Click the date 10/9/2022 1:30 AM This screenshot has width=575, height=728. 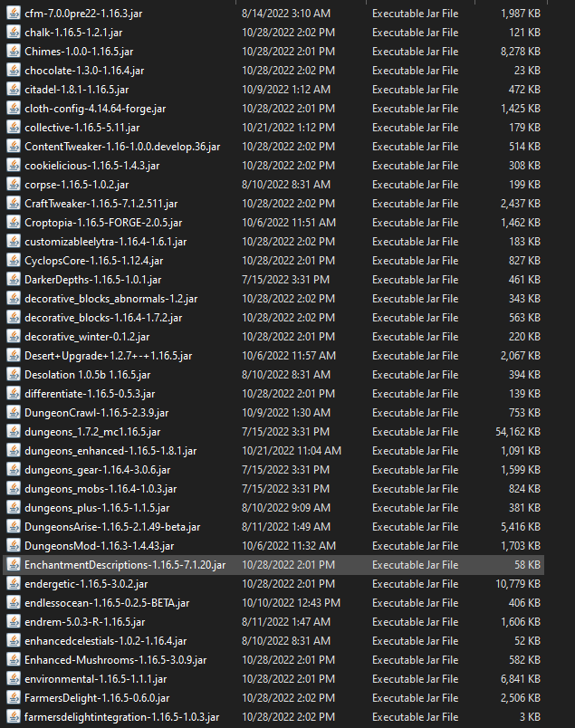coord(286,413)
